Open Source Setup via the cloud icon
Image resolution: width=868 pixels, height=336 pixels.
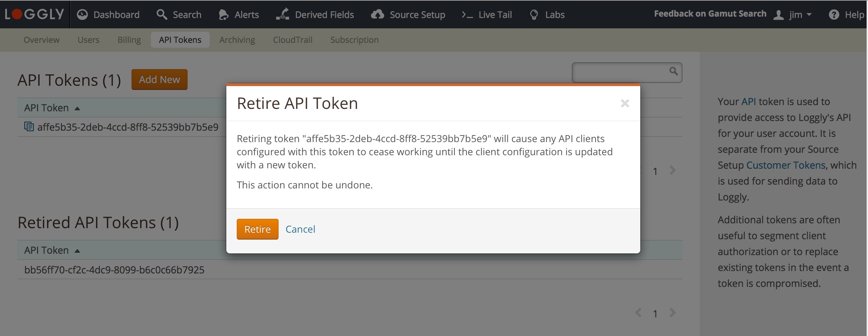tap(408, 15)
